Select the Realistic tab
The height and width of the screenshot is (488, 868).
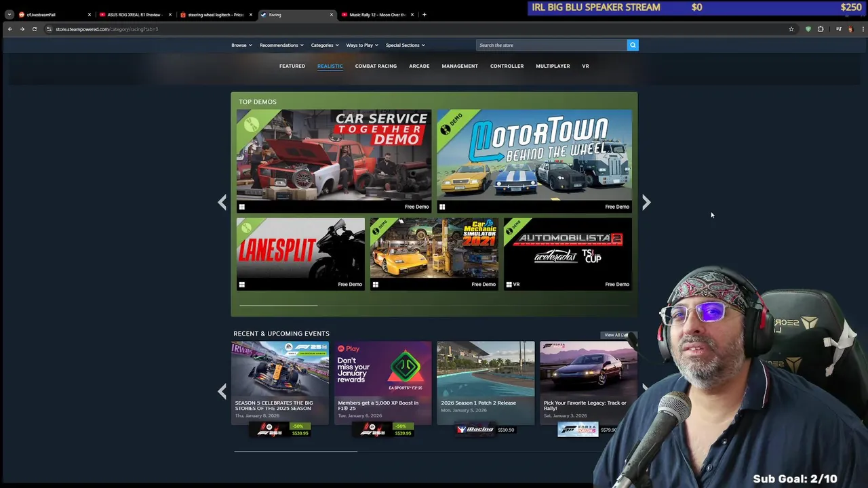click(330, 66)
